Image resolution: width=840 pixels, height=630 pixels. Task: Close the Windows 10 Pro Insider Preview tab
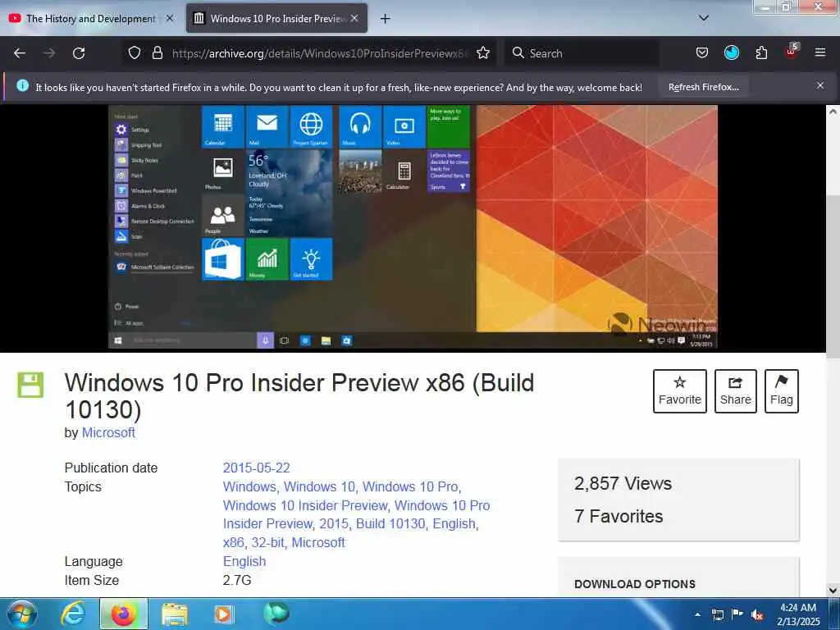(354, 18)
